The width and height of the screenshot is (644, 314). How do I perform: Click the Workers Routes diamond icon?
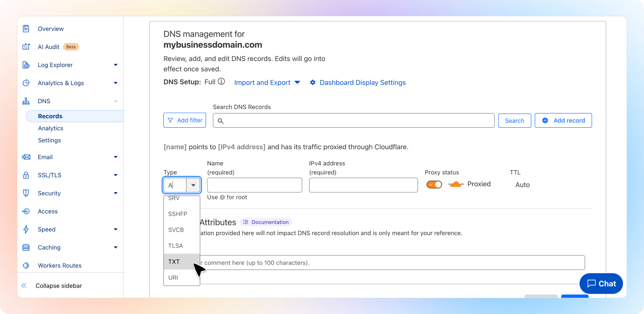26,265
